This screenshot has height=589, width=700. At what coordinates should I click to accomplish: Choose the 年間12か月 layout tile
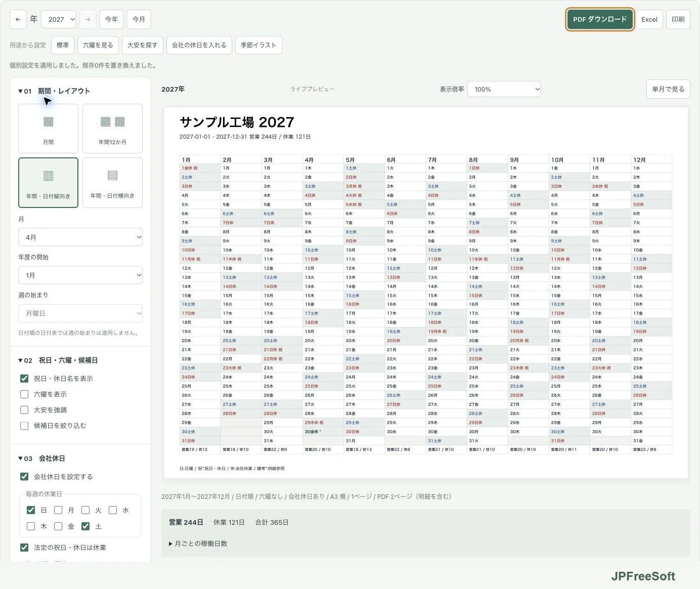pyautogui.click(x=112, y=129)
